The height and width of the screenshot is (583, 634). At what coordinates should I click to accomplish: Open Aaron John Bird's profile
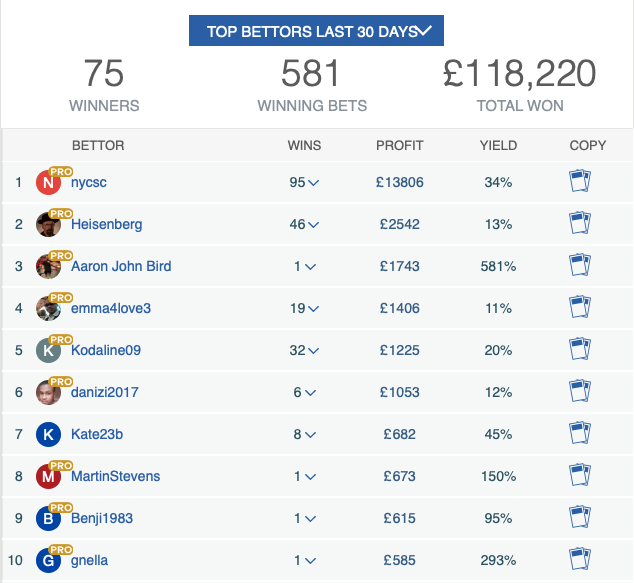[121, 266]
